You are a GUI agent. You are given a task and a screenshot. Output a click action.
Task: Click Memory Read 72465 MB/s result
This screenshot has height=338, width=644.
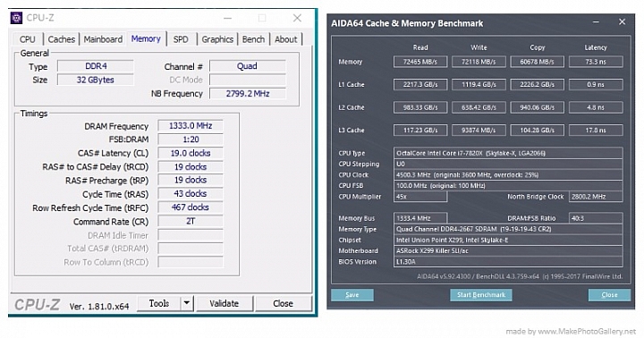tap(420, 62)
